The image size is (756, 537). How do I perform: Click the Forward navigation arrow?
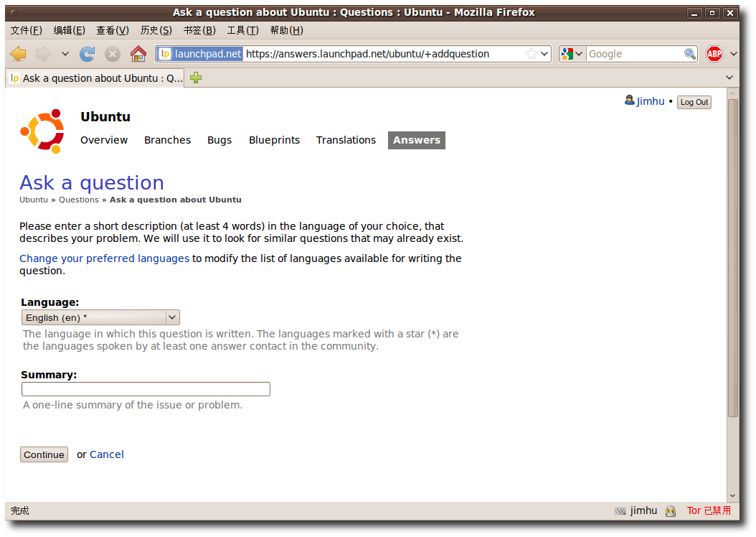[43, 54]
